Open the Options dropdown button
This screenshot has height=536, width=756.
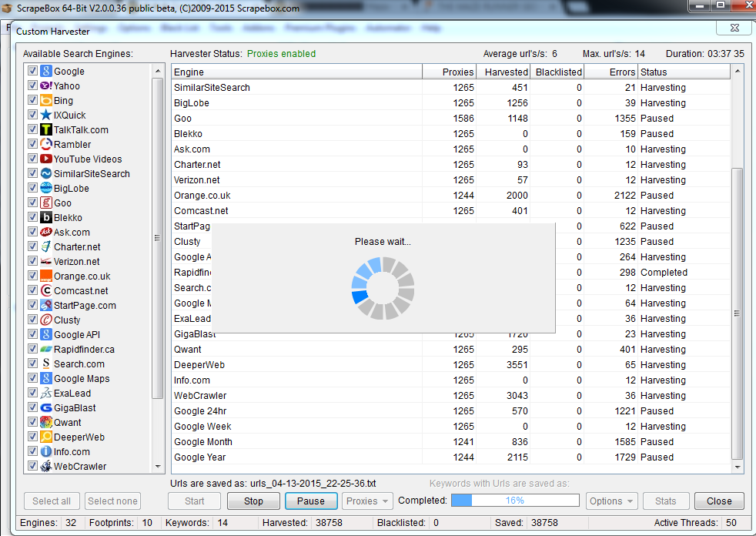[x=611, y=501]
